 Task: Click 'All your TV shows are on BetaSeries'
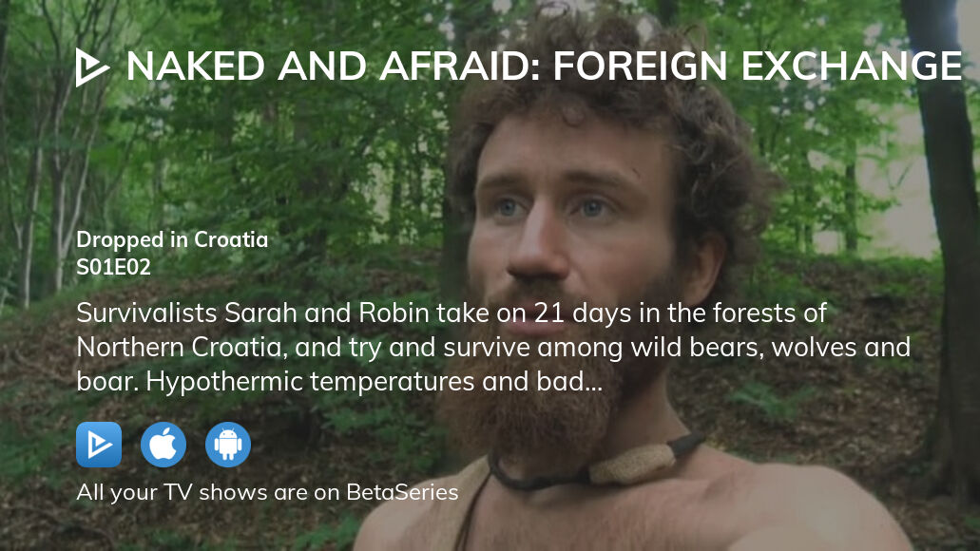pos(267,492)
